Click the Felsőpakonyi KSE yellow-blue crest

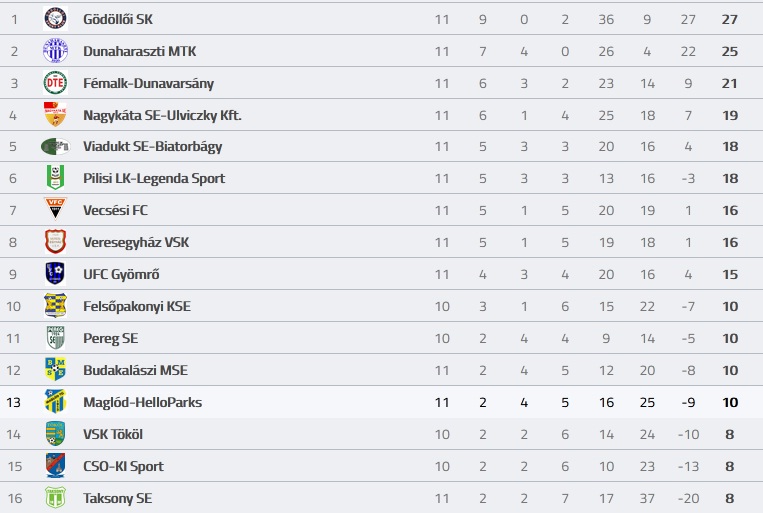point(55,306)
